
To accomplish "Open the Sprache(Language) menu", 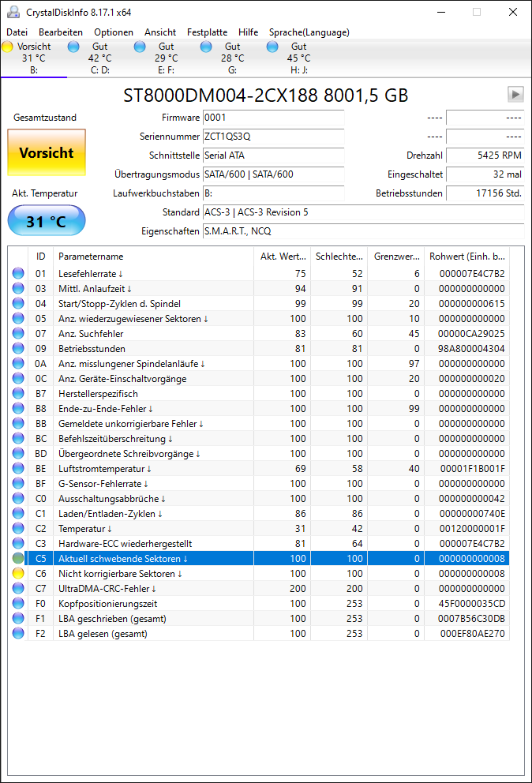I will point(309,32).
